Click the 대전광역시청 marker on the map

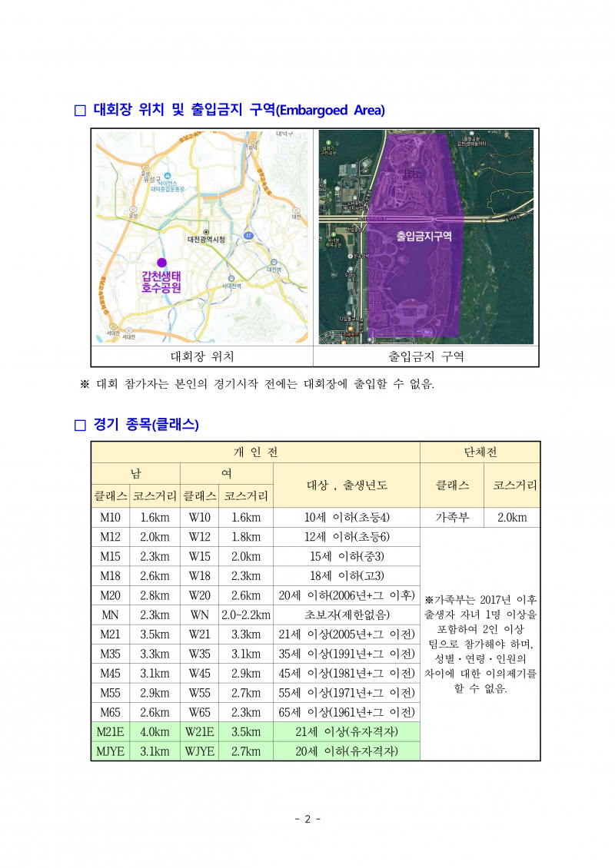206,232
